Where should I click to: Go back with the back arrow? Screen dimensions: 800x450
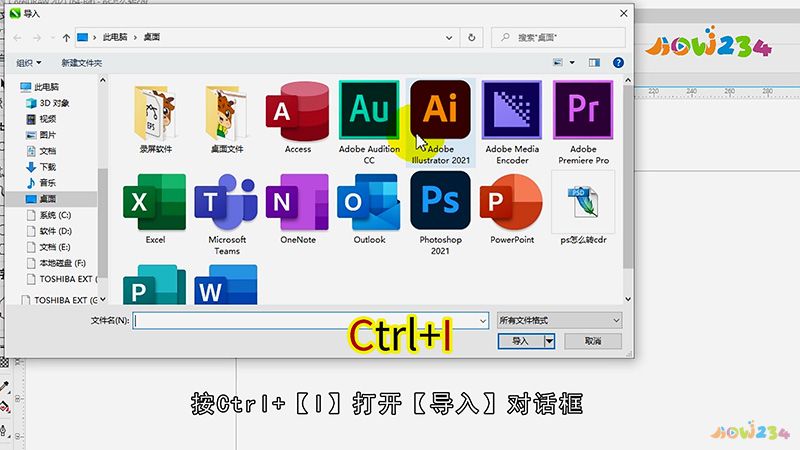(x=17, y=38)
